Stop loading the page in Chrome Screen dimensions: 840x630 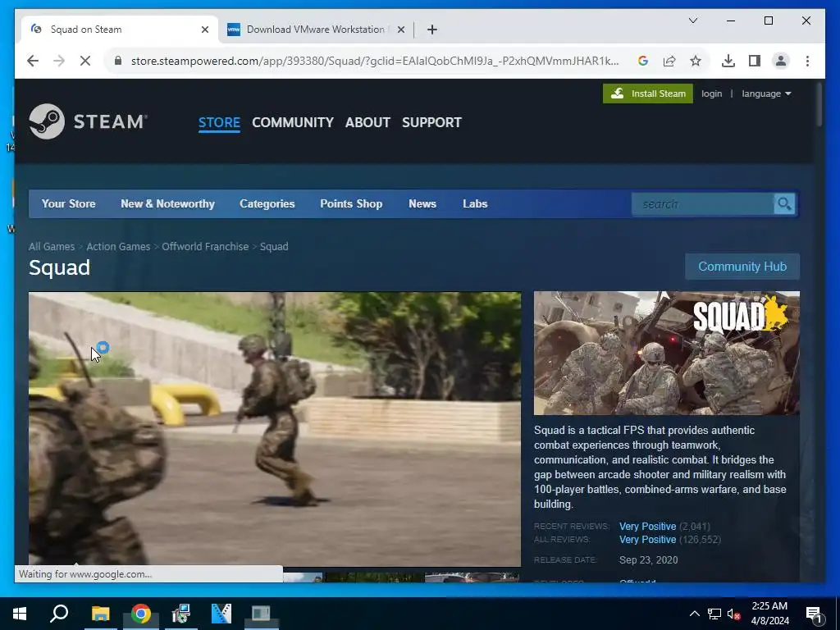click(x=85, y=61)
